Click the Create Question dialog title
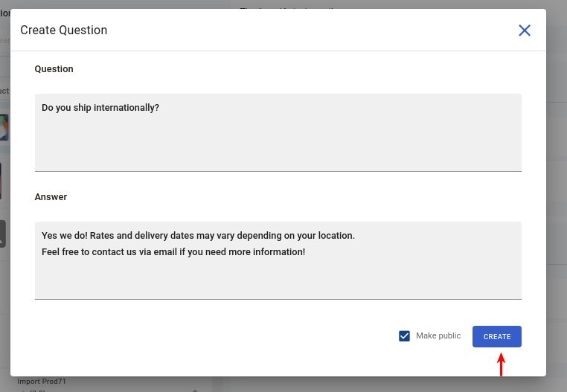 (x=64, y=30)
